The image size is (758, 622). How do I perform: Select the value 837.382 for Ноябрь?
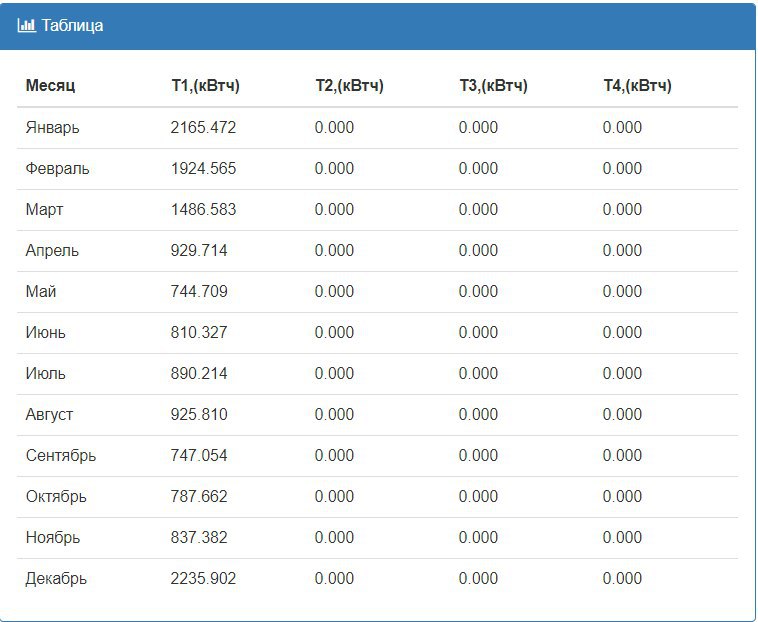pos(199,538)
